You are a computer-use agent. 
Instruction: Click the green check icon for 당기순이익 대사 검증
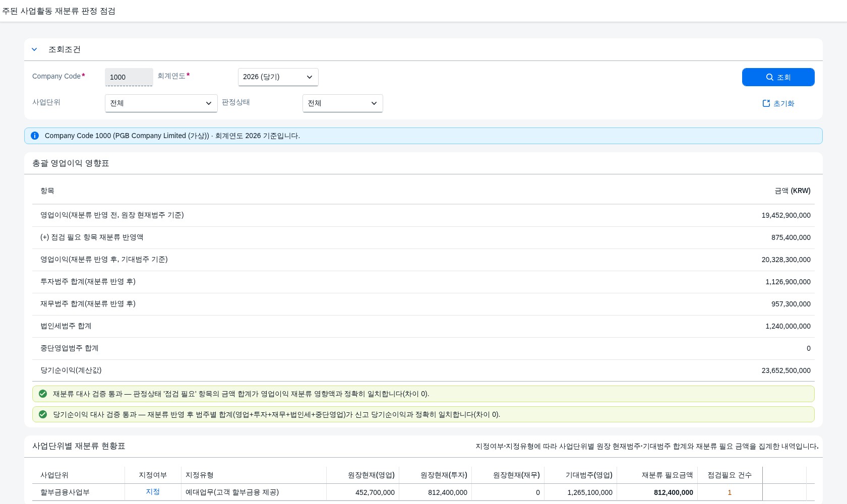pyautogui.click(x=43, y=414)
